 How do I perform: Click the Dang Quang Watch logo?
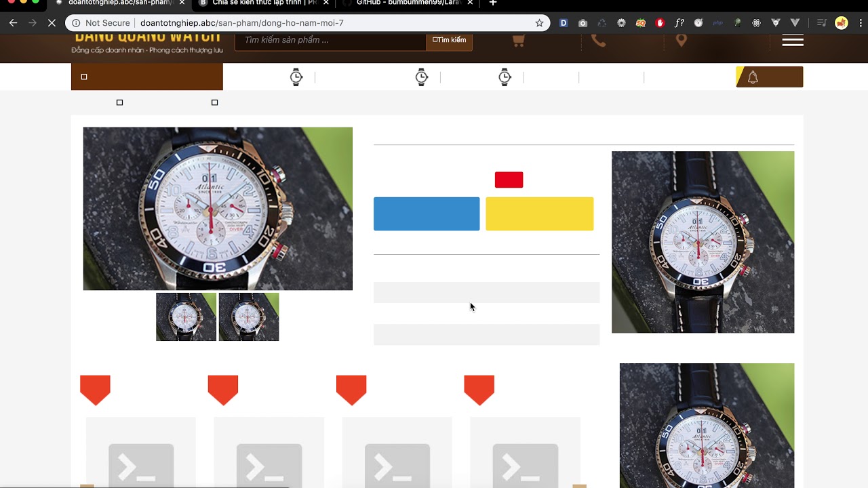click(x=147, y=43)
